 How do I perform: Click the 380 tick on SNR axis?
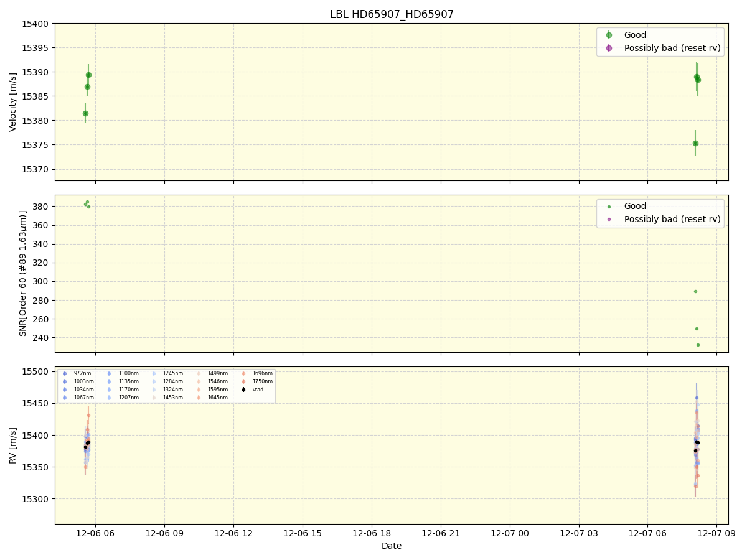click(x=41, y=207)
